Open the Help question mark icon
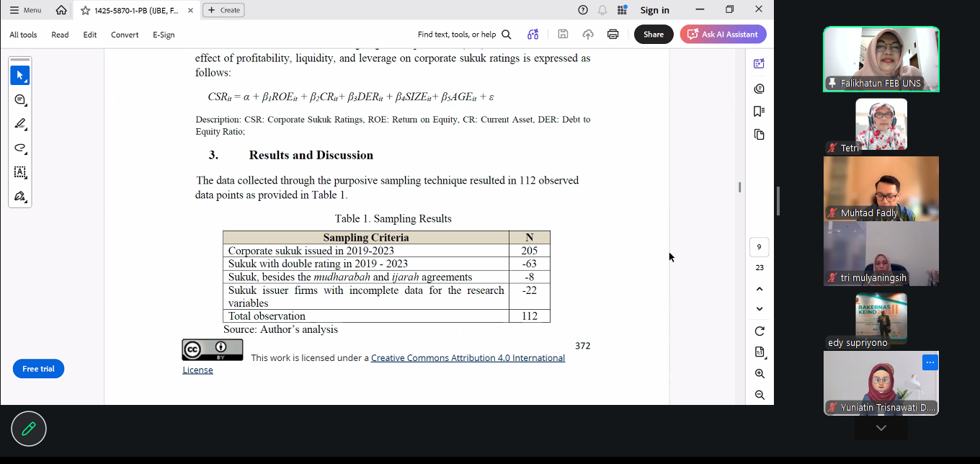Viewport: 980px width, 464px height. (x=583, y=10)
